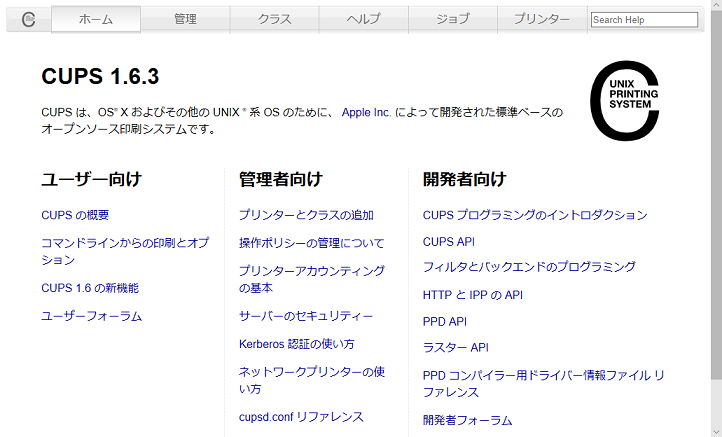Image resolution: width=722 pixels, height=437 pixels.
Task: Open サーバーのセキュリティー link
Action: [306, 316]
